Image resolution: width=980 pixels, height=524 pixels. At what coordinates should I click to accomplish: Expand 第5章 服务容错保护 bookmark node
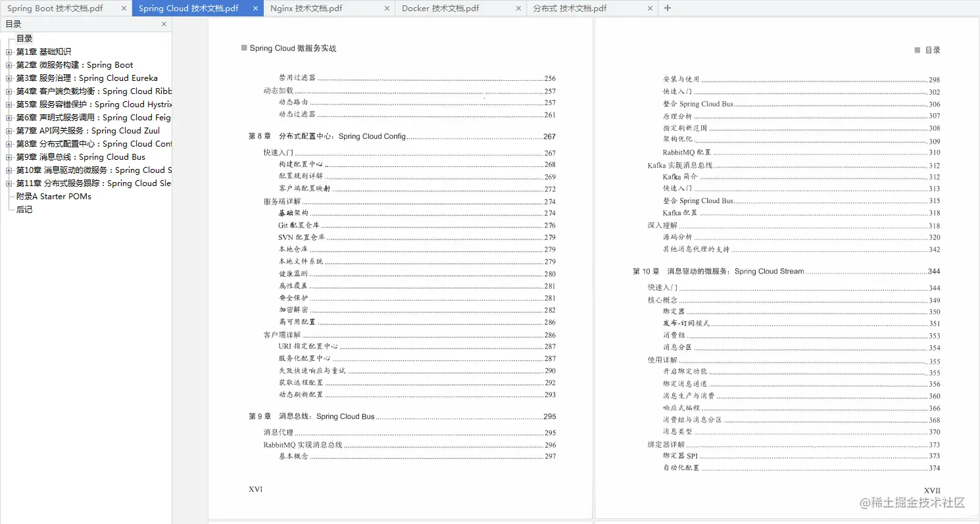[x=9, y=105]
